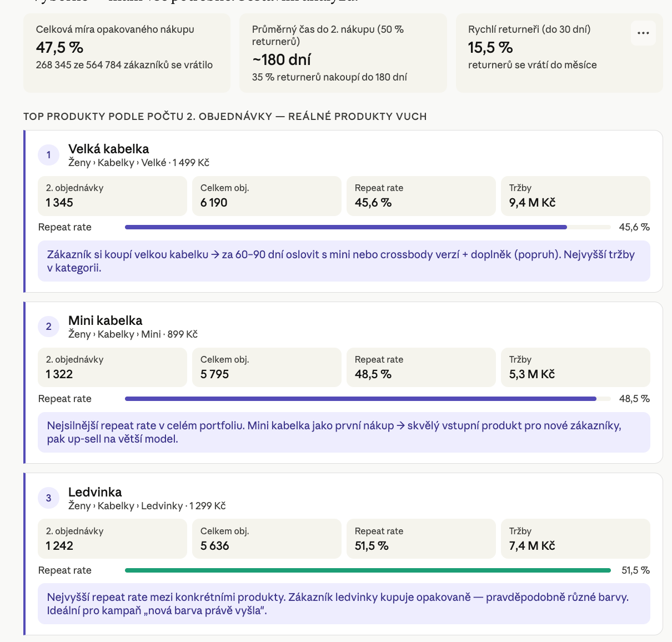Click the 5 795 total orders value
The height and width of the screenshot is (642, 672).
215,374
